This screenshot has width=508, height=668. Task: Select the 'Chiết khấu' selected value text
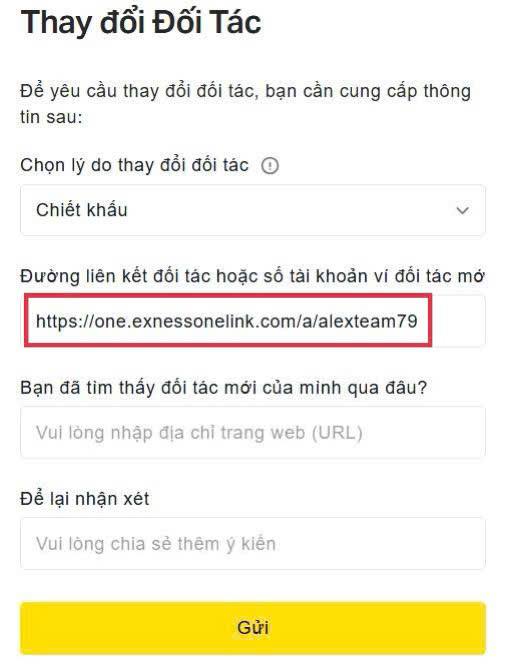click(82, 210)
